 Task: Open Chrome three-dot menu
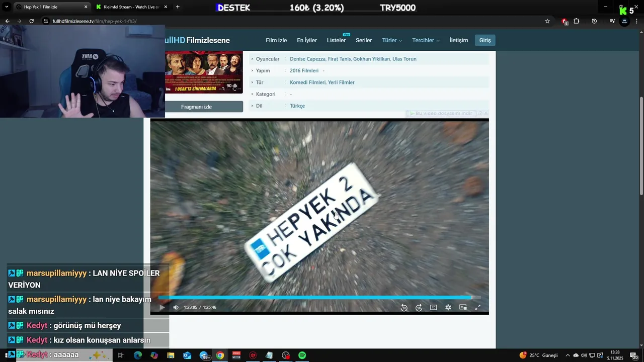coord(637,21)
